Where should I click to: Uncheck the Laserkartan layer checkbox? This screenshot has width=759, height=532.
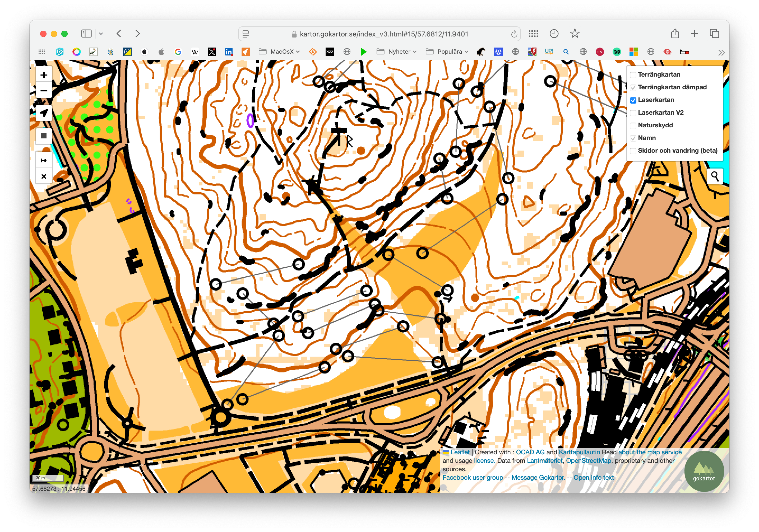tap(633, 100)
